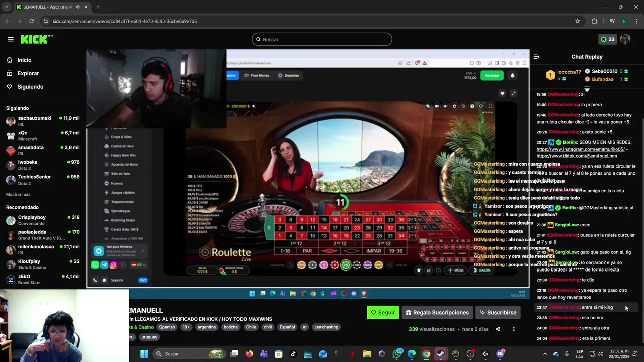The width and height of the screenshot is (644, 362).
Task: Open the user profile avatar on Kick
Action: tap(625, 39)
